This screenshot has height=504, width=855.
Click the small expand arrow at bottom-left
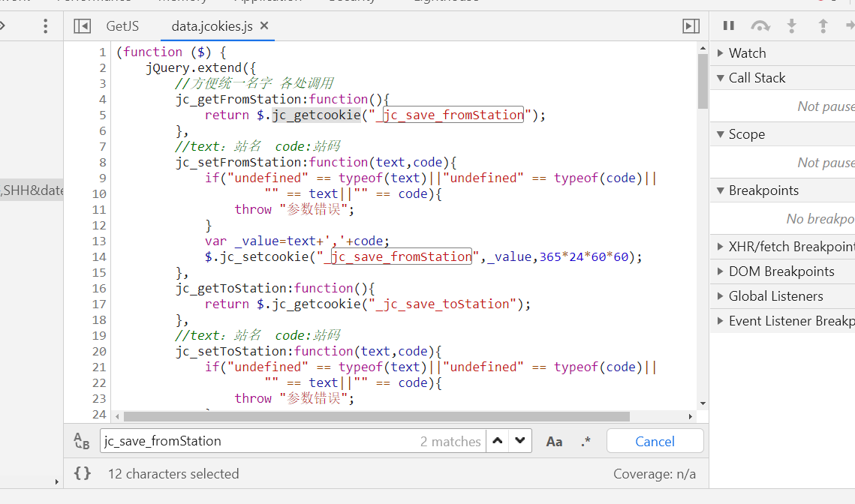pos(57,481)
